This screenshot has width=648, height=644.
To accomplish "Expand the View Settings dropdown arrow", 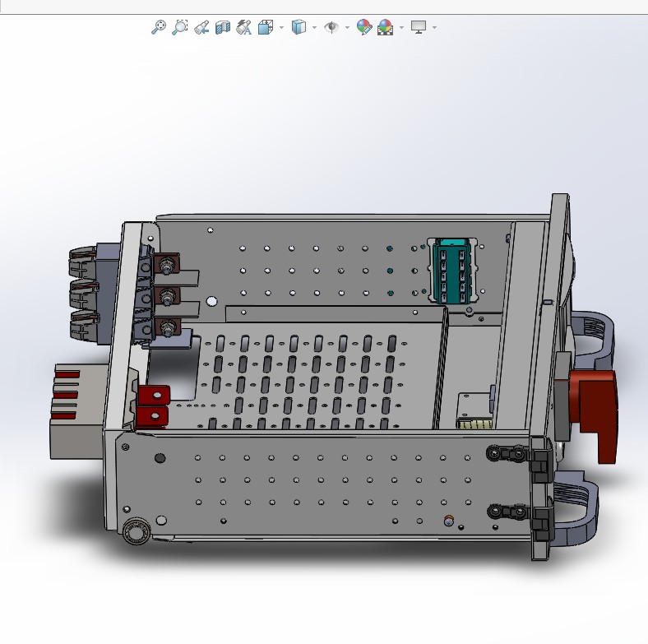I will (x=434, y=28).
